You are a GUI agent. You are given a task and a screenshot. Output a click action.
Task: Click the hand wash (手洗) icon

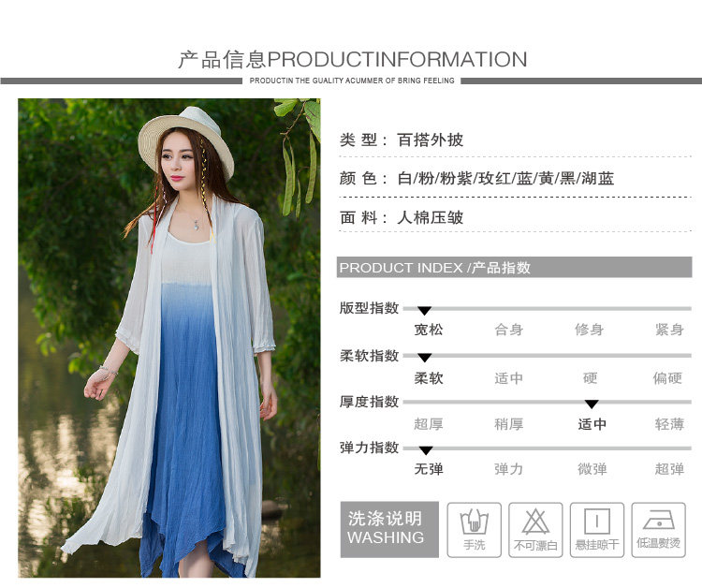[475, 530]
